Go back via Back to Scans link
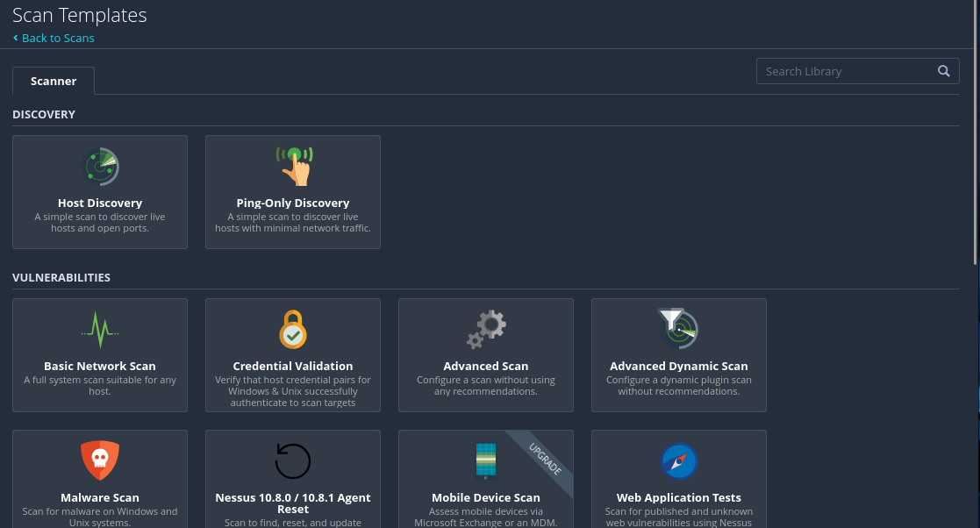Image resolution: width=980 pixels, height=528 pixels. pyautogui.click(x=58, y=38)
